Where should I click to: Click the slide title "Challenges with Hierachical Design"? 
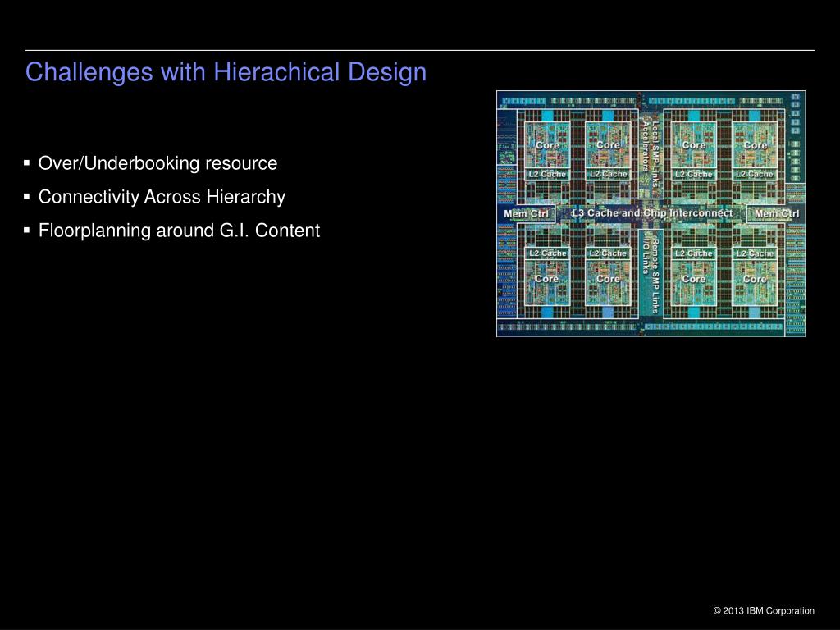tap(226, 73)
